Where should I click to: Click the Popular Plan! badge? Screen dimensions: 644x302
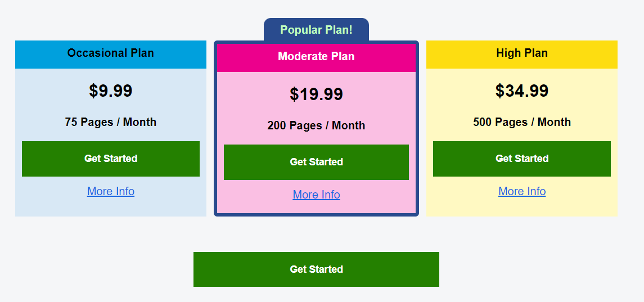click(316, 30)
